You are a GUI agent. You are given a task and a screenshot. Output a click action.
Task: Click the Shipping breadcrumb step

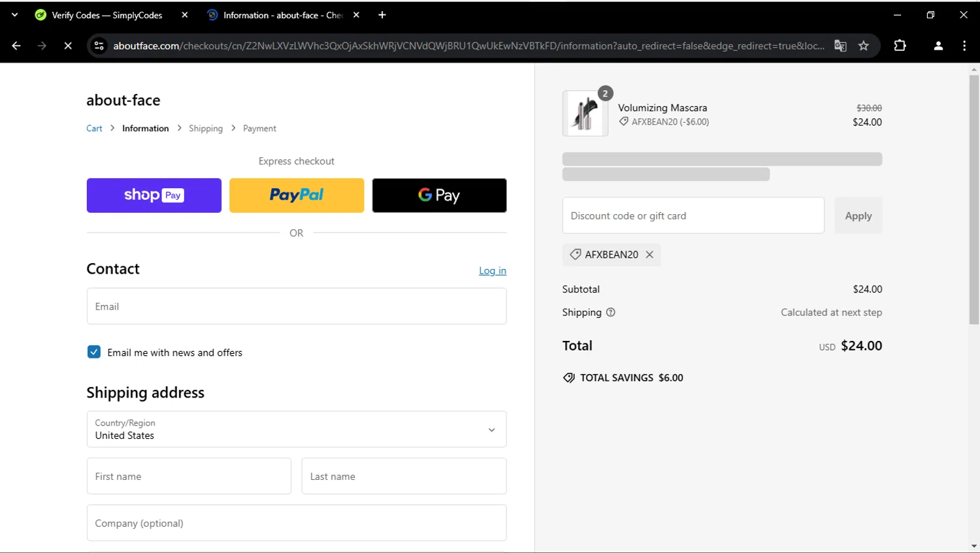206,129
